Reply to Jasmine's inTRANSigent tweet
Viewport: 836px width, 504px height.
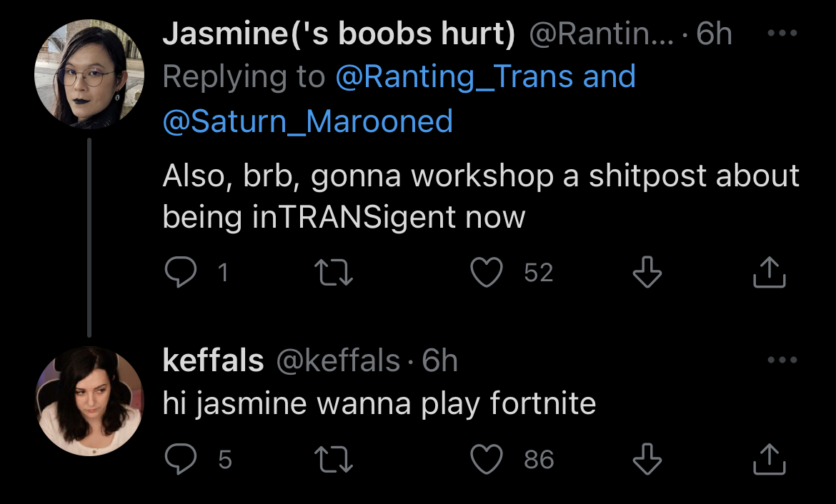tap(181, 272)
